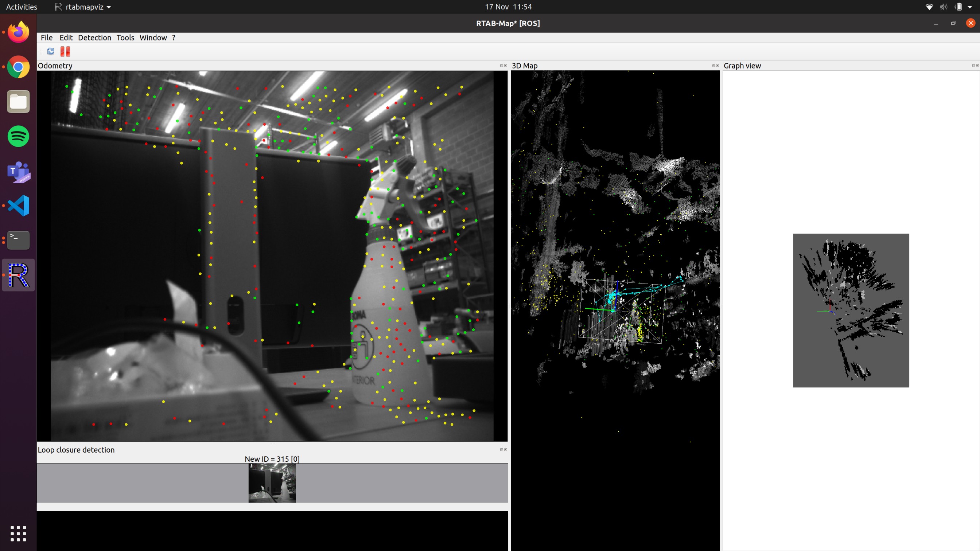Open the ? help menu

pos(174,38)
